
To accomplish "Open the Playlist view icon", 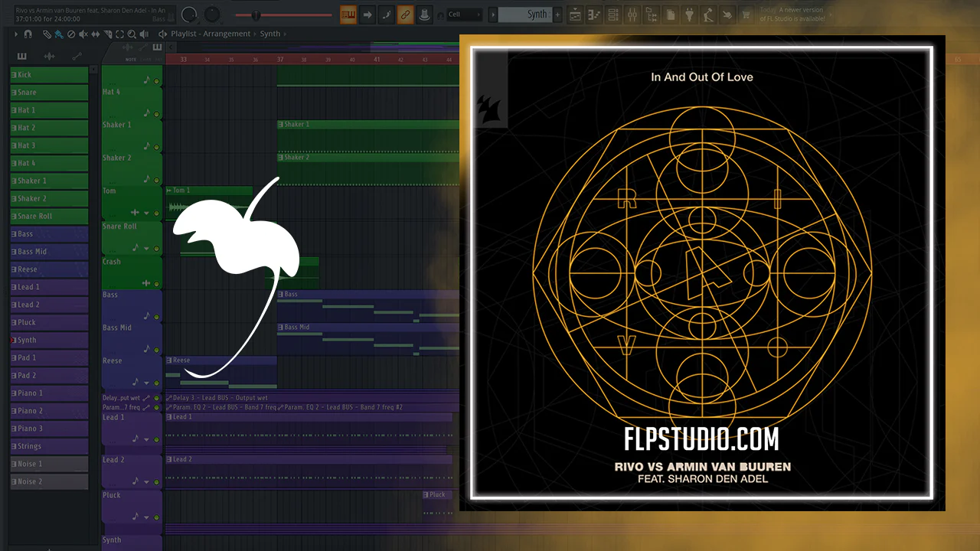I will (x=575, y=15).
